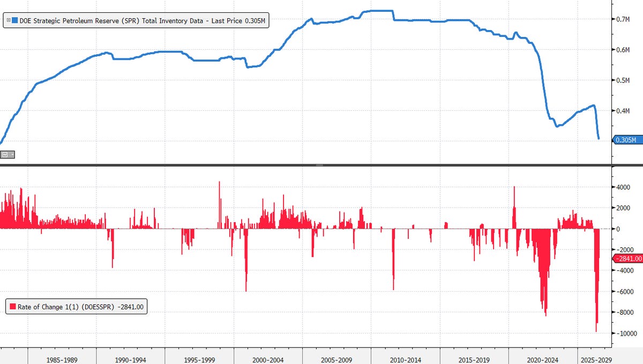The height and width of the screenshot is (364, 643).
Task: Select the 'Rate of Change 1(1) (DOESSPR)' legend text
Action: [x=66, y=307]
